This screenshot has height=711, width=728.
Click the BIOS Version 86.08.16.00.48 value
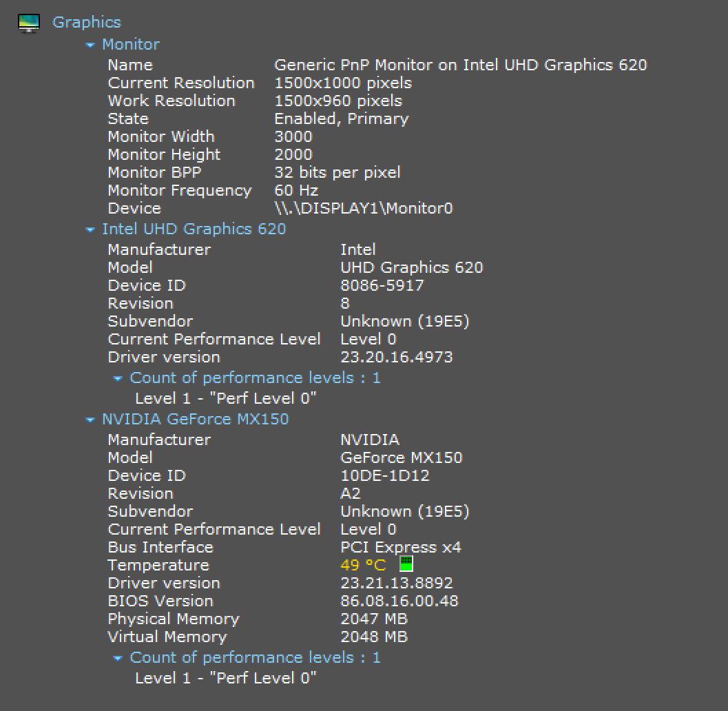pos(399,601)
